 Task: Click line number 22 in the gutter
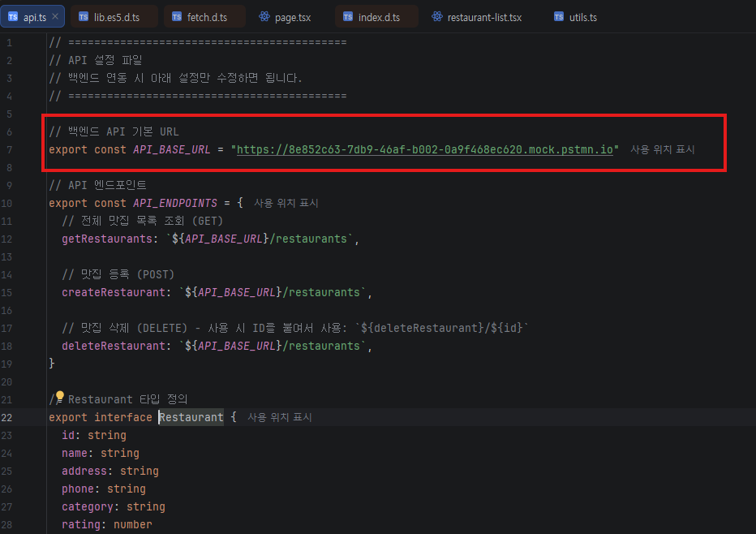[6, 417]
